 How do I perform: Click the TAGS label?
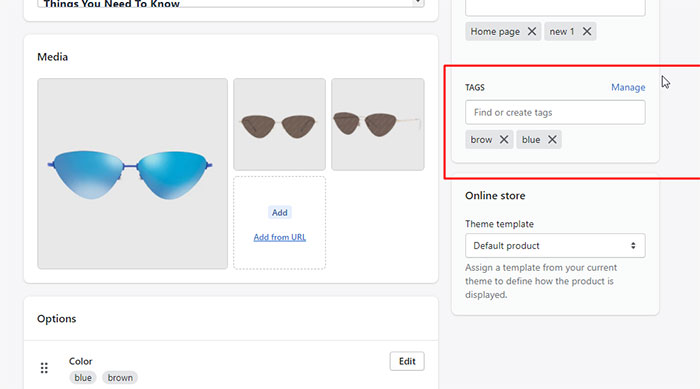tap(475, 88)
